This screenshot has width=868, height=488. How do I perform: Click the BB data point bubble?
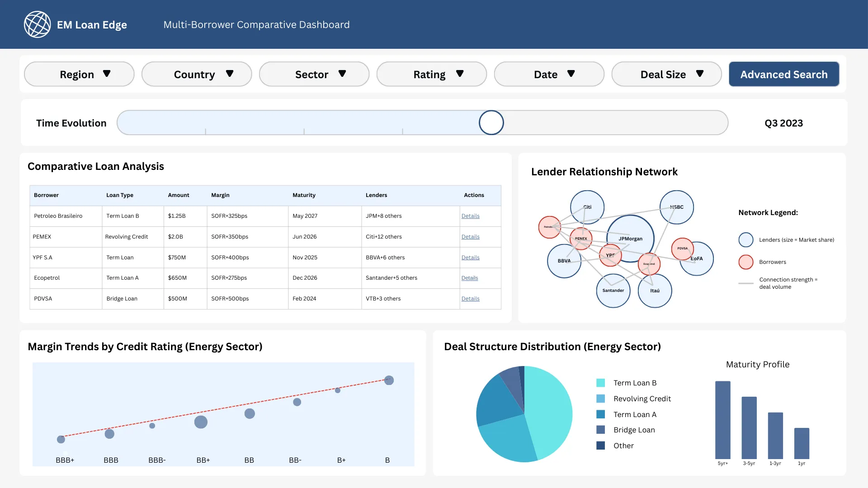click(250, 413)
